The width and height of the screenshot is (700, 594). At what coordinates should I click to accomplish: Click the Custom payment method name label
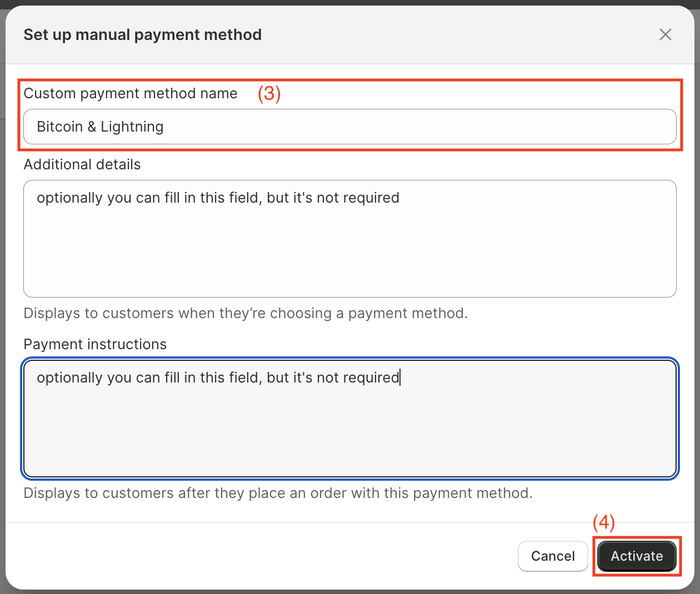[131, 93]
